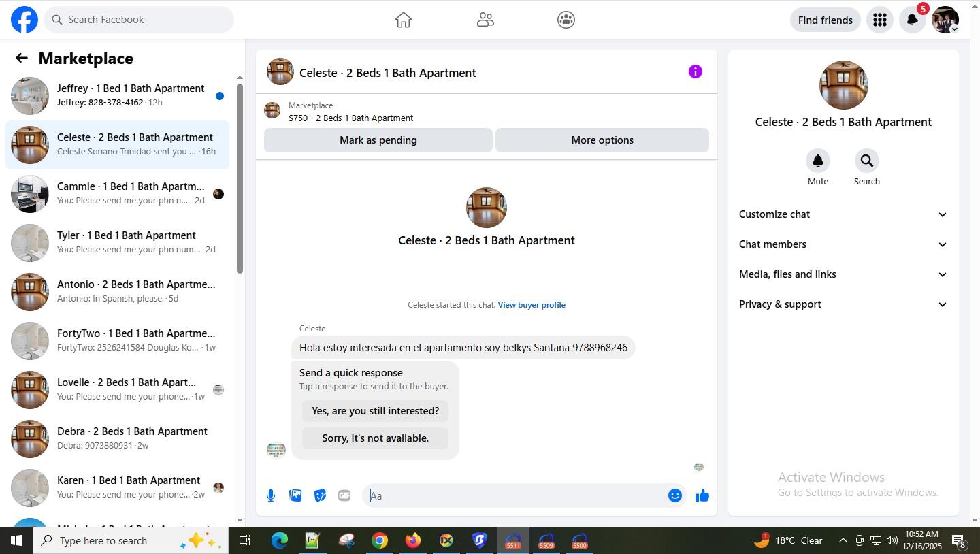Open Lovelie 2 Beds 1 Bath chat
980x554 pixels.
(117, 390)
